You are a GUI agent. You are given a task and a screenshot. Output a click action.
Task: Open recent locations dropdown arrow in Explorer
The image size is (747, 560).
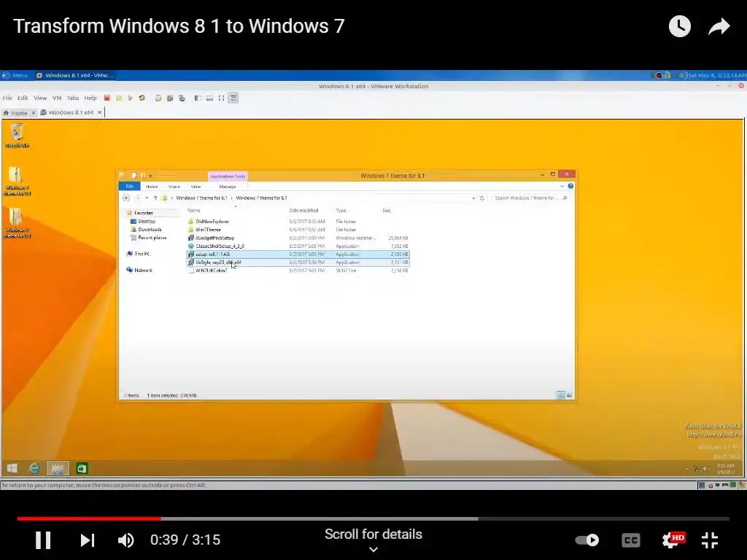147,198
